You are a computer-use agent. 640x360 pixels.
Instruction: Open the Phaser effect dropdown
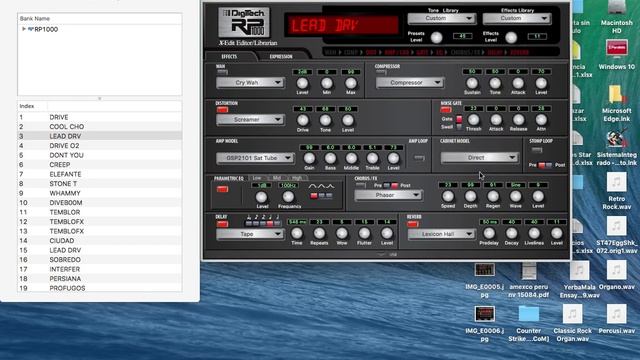coord(388,196)
